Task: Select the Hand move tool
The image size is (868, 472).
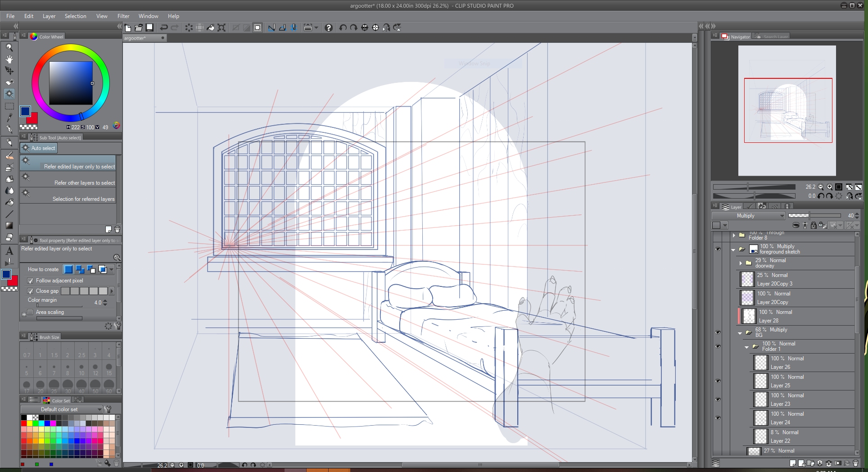Action: [9, 59]
